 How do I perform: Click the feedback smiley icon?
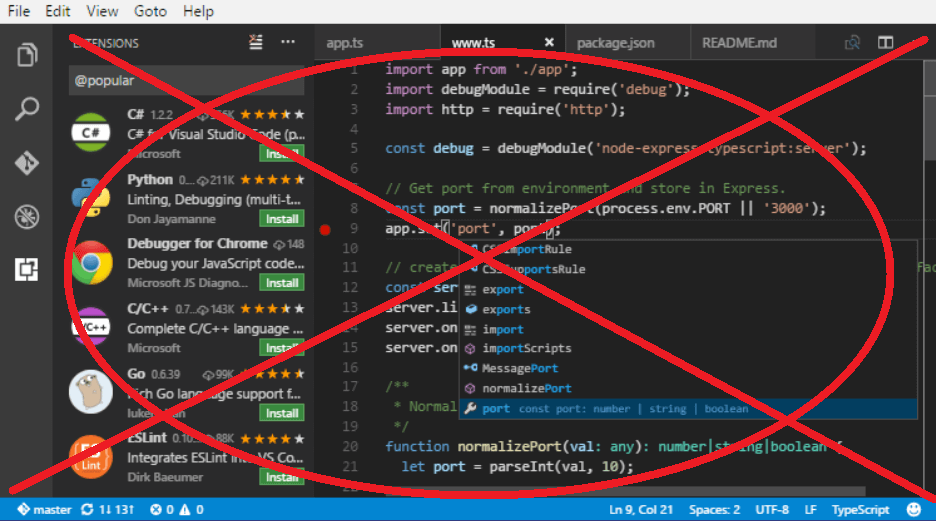tap(914, 510)
